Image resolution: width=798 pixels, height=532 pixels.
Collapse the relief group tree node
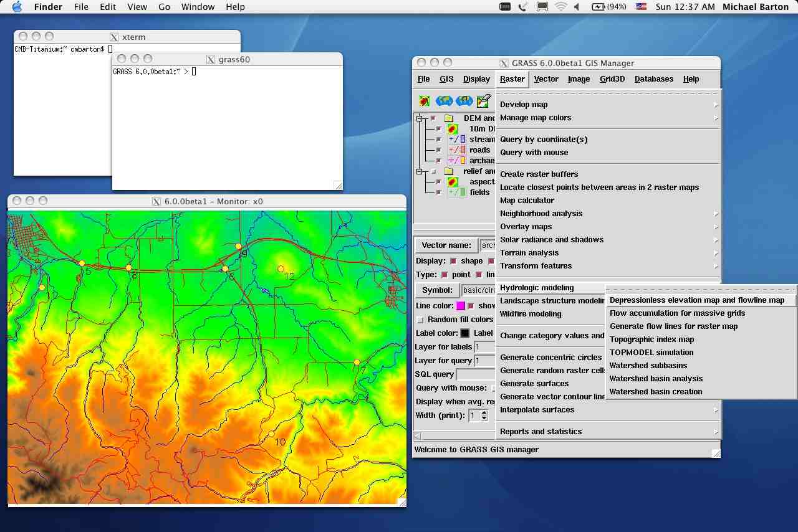(420, 171)
